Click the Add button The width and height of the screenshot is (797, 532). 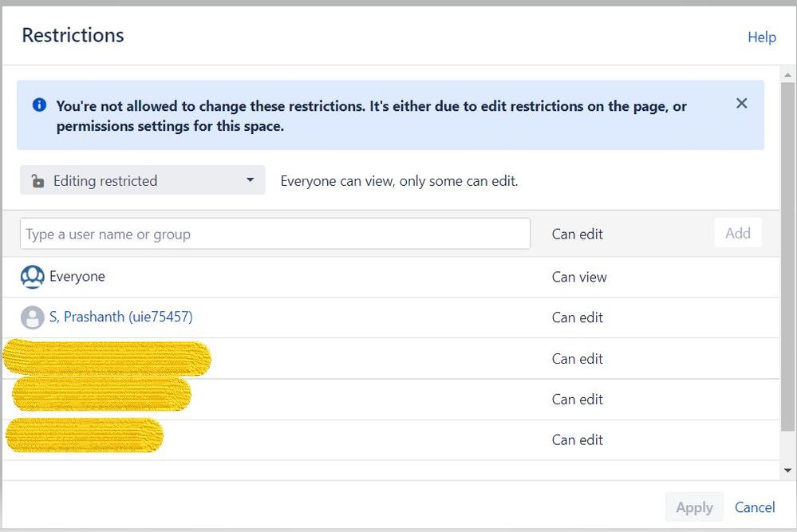[x=737, y=233]
